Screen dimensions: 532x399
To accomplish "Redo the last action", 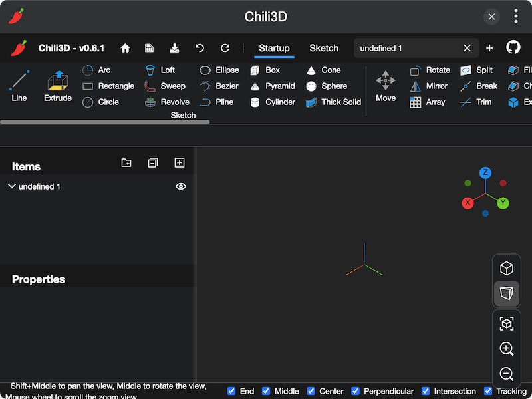I will [x=225, y=48].
